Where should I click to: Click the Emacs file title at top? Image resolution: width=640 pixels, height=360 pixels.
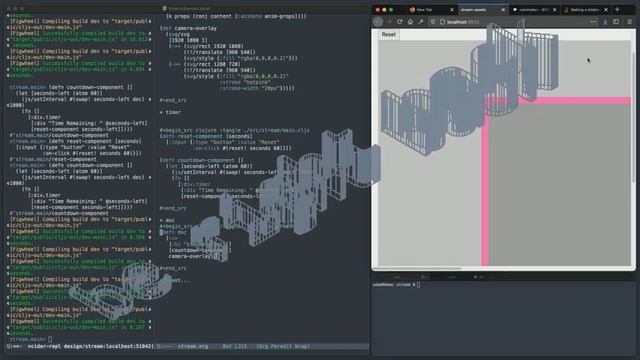coord(189,8)
